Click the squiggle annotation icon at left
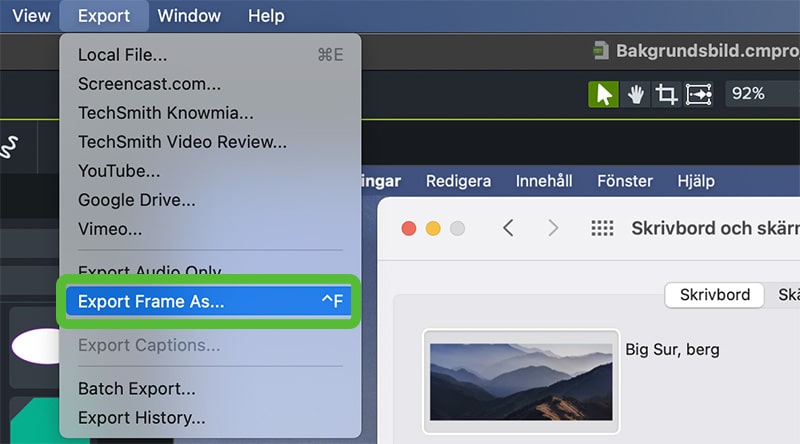Image resolution: width=800 pixels, height=444 pixels. 9,147
